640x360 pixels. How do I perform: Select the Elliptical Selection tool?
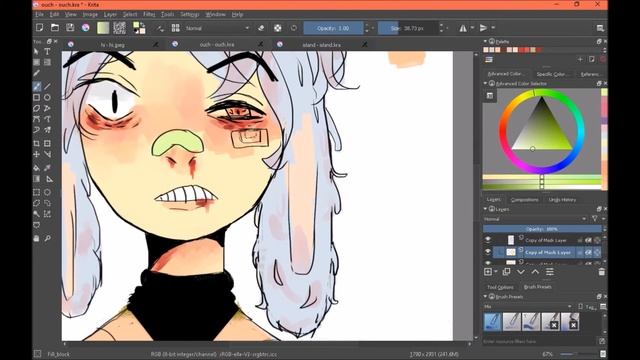click(x=47, y=192)
